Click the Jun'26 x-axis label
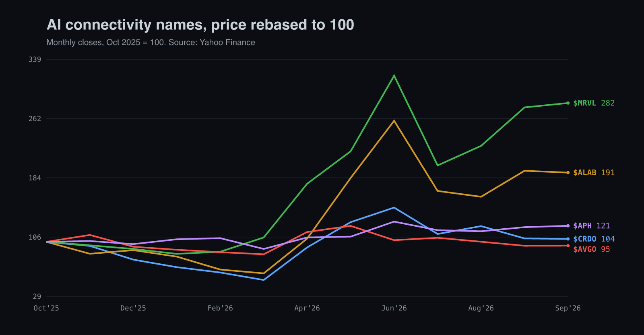644x335 pixels. click(394, 308)
